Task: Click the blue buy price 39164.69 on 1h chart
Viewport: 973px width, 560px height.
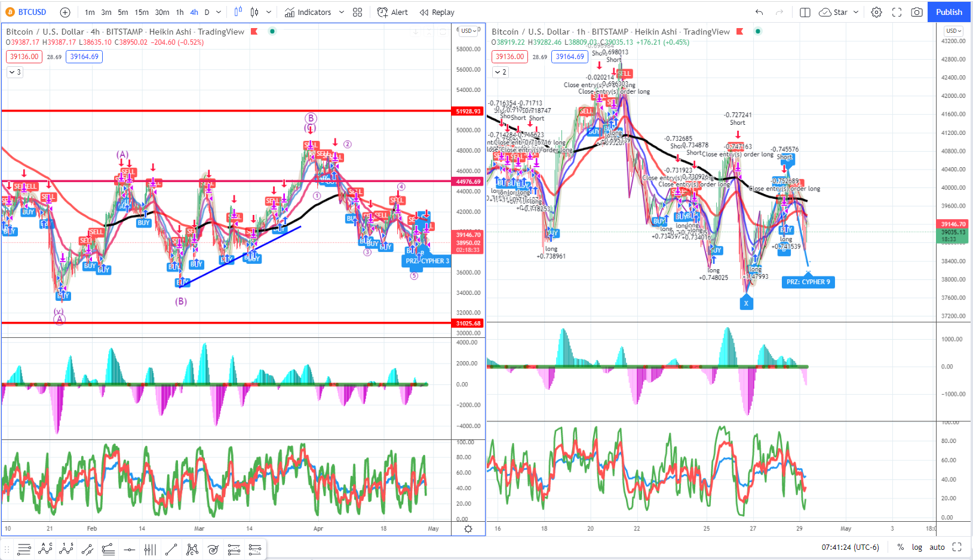Action: [x=570, y=57]
